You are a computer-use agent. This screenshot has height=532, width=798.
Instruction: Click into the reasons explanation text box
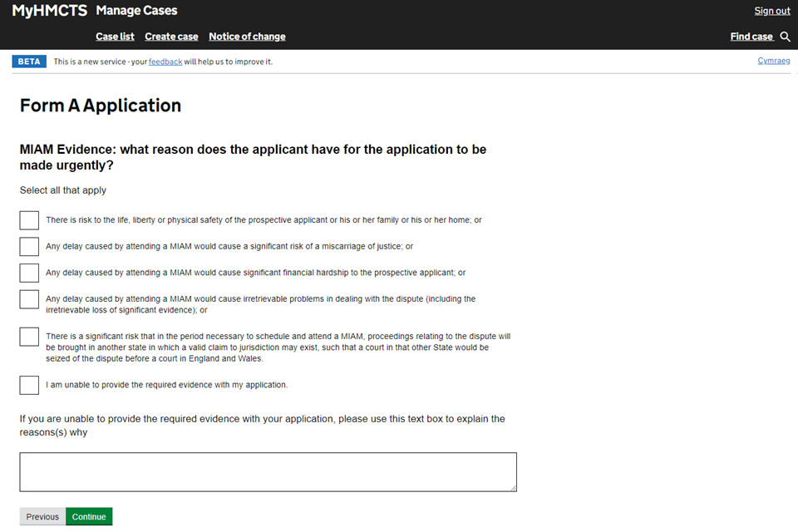(268, 471)
